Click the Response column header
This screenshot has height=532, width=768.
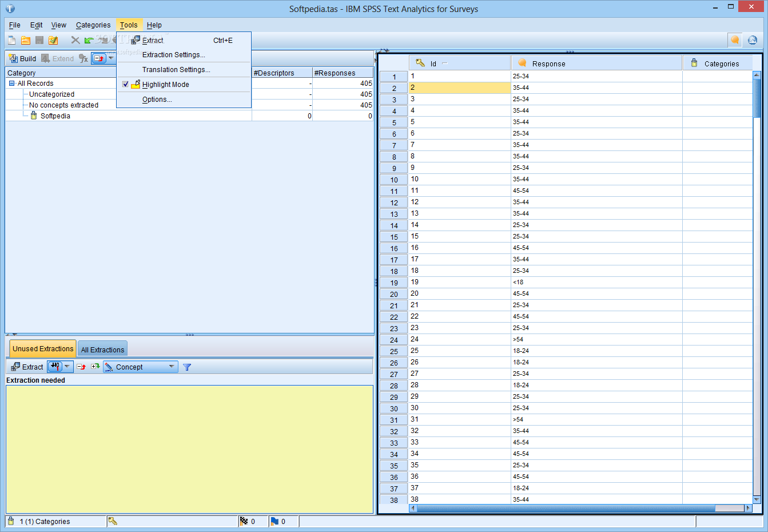point(596,63)
